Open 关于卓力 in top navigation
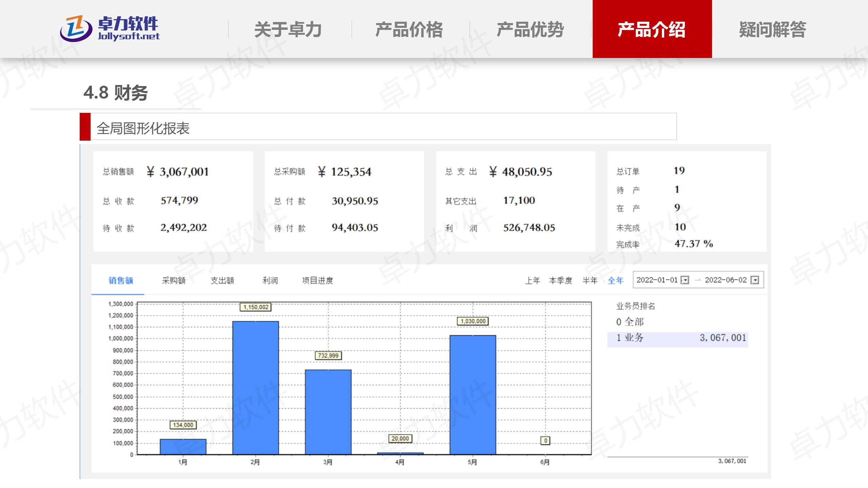The image size is (868, 488). [x=288, y=29]
